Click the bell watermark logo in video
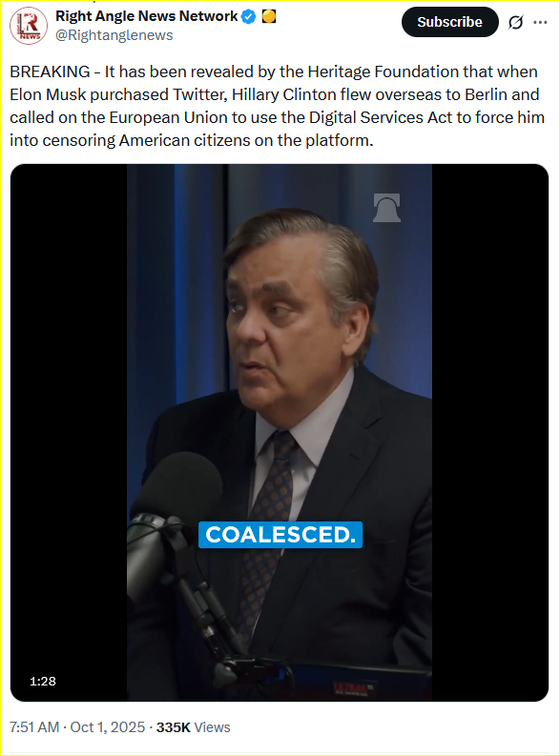Screen dimensions: 560x756 (386, 207)
